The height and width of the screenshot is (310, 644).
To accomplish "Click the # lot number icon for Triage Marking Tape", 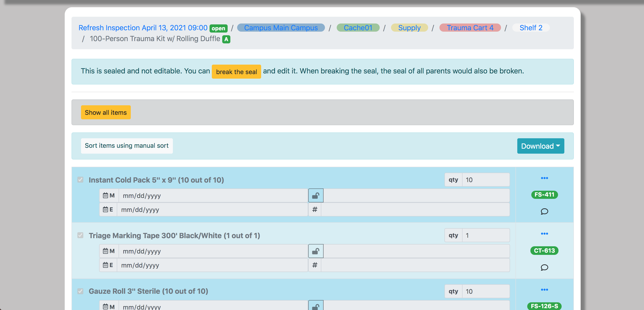I will click(x=315, y=265).
